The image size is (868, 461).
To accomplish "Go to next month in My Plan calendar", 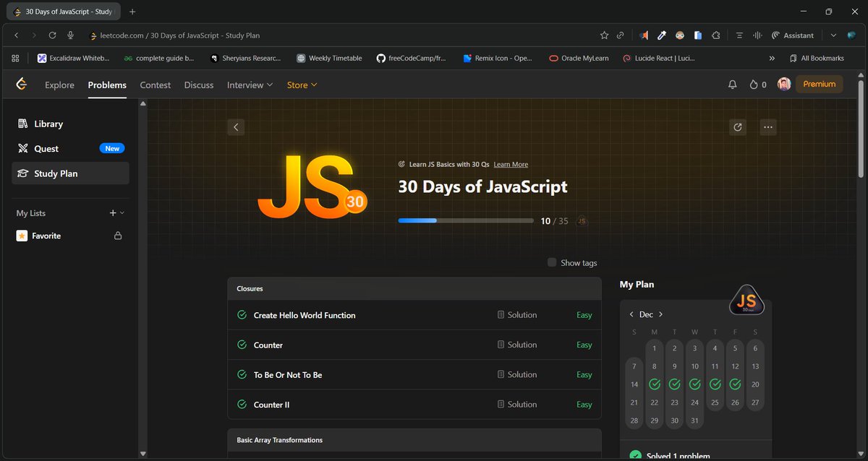I will (x=660, y=314).
